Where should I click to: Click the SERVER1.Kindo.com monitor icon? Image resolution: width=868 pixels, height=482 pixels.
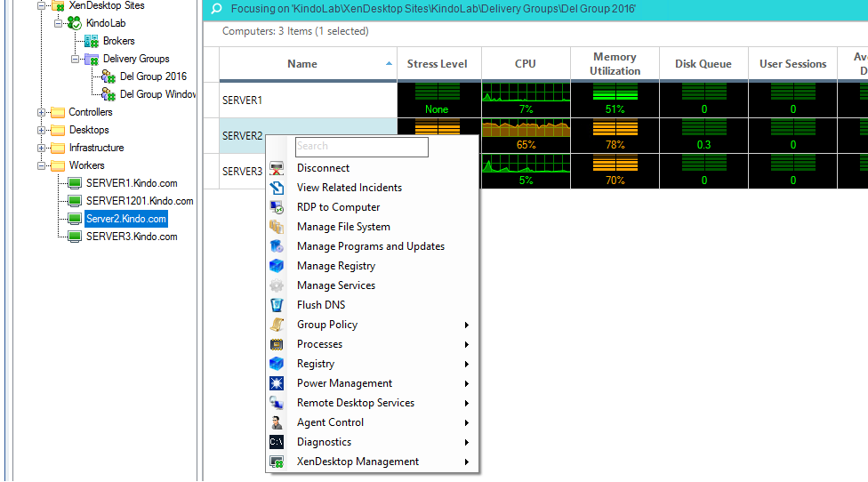tap(75, 183)
